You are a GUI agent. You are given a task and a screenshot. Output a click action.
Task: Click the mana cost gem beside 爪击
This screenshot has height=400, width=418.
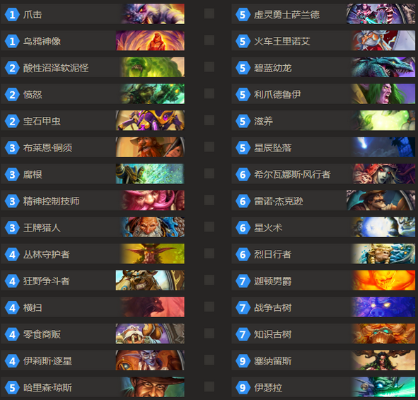[x=12, y=14]
